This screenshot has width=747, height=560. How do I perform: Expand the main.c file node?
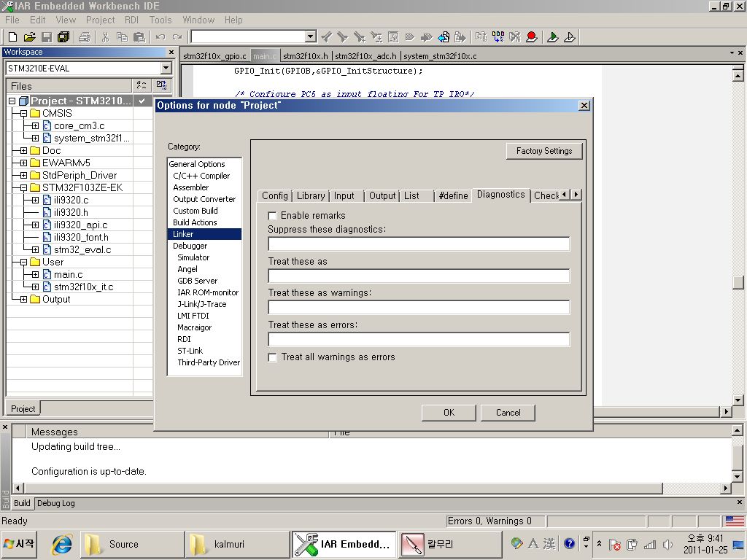point(35,274)
